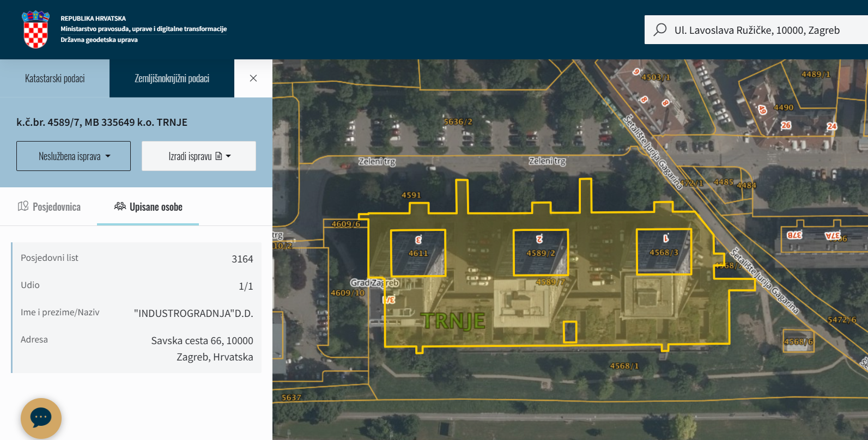Close the parcel details panel

[x=253, y=78]
